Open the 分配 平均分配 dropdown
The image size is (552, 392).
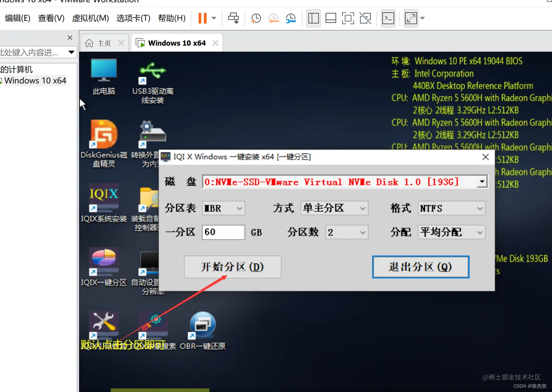(x=451, y=232)
